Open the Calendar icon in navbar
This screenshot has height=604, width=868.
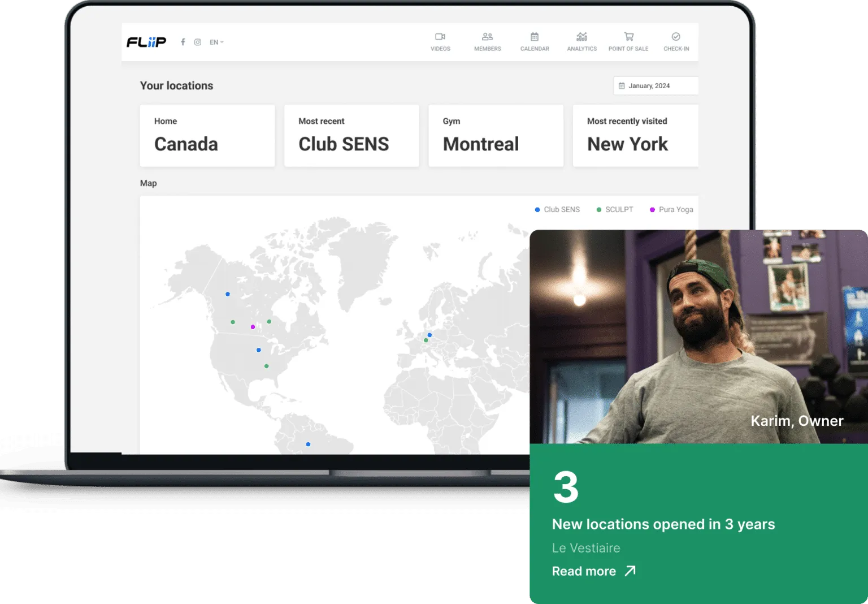pos(535,37)
